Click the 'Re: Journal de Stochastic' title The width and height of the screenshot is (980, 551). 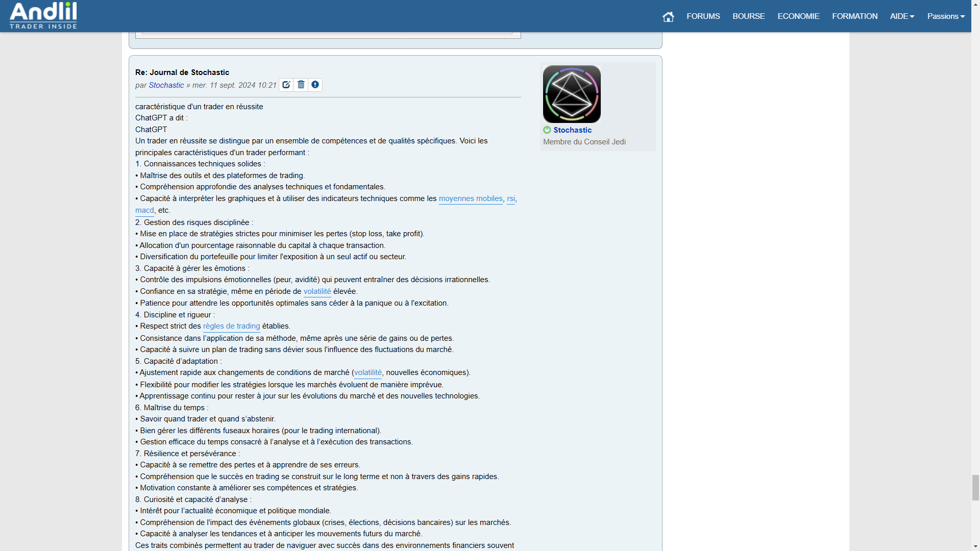click(x=182, y=72)
